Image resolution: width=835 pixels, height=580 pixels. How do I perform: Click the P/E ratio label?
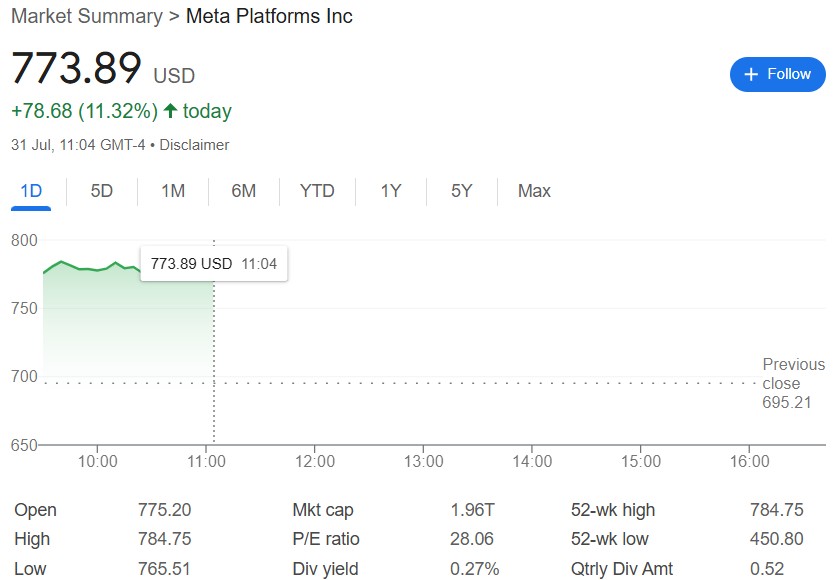point(326,539)
